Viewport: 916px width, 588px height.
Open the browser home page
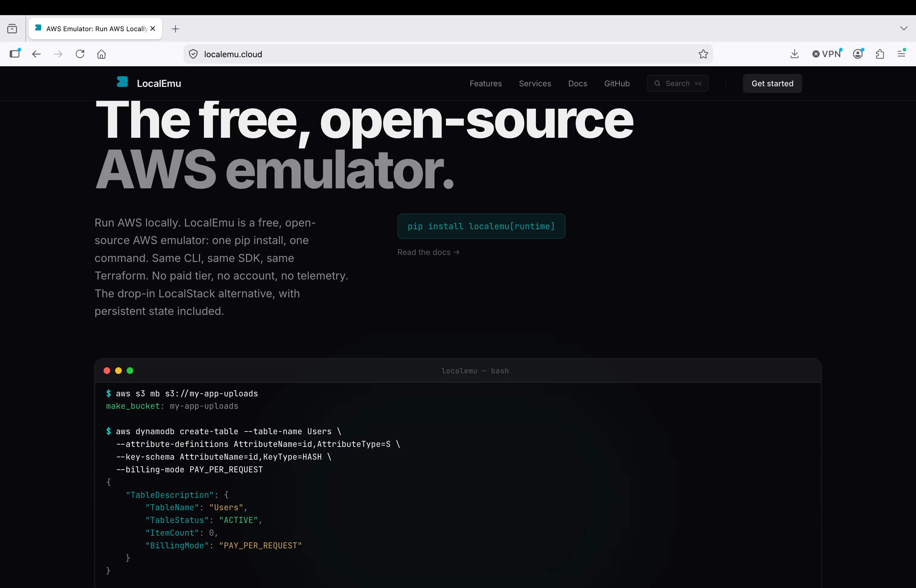[x=101, y=54]
